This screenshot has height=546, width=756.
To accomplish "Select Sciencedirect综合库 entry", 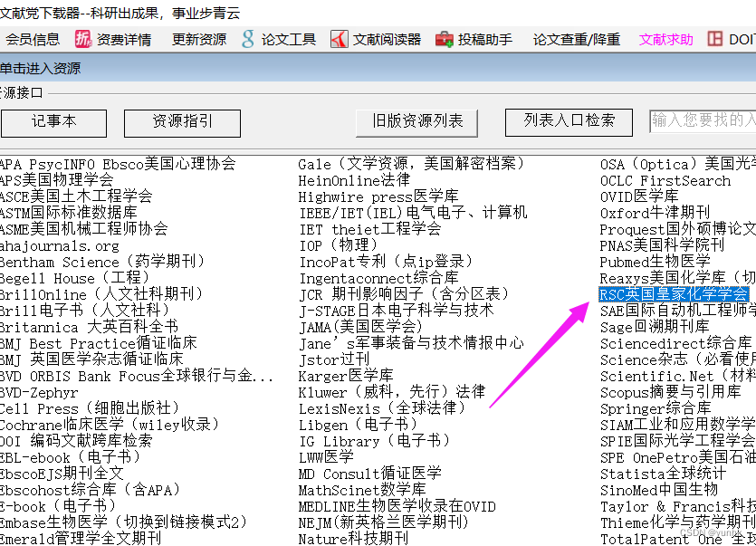I will (x=675, y=343).
